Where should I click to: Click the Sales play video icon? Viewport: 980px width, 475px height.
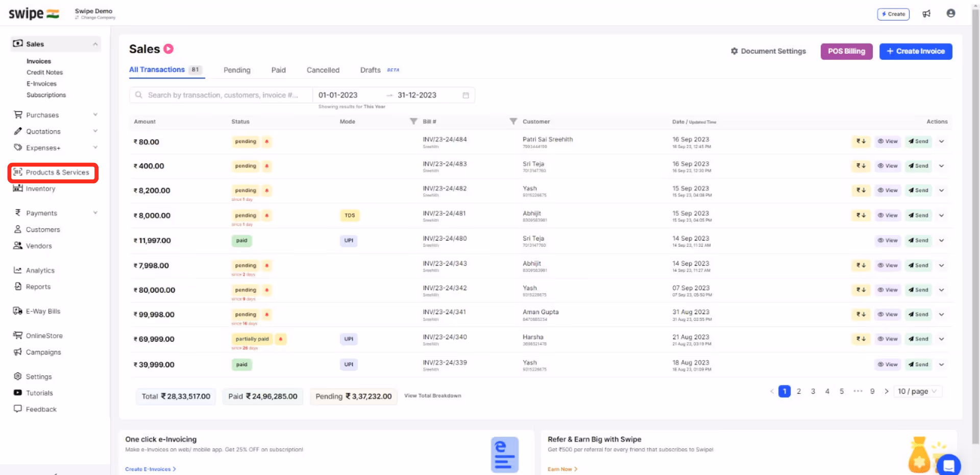(x=168, y=49)
